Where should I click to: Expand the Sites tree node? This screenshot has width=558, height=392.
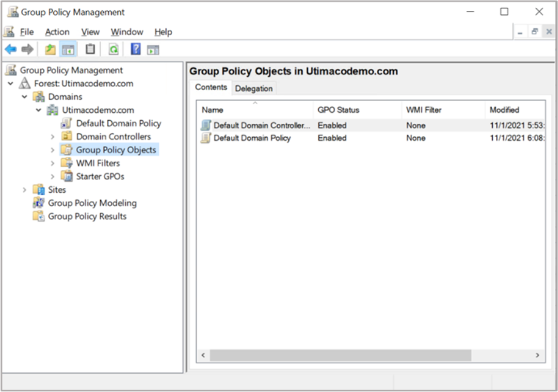(x=25, y=190)
